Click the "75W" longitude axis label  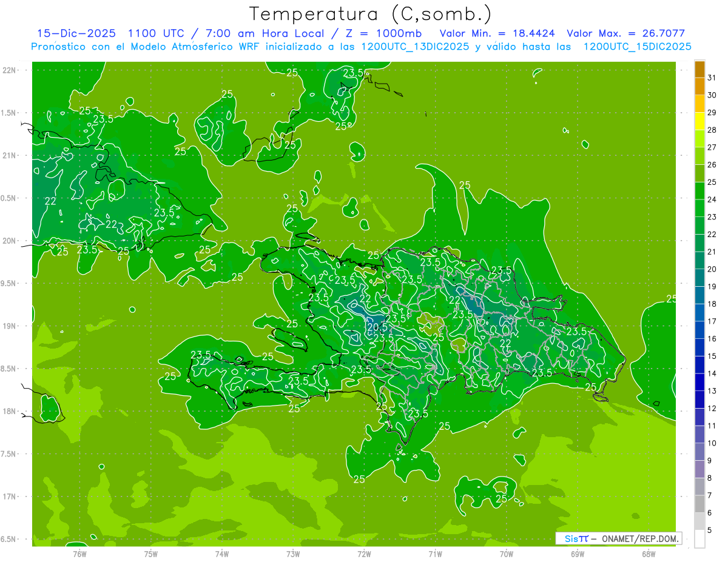tap(151, 554)
